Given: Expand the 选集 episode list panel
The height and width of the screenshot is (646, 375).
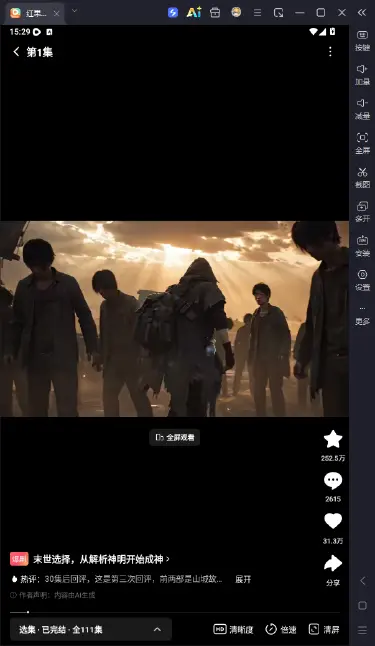Looking at the screenshot, I should (91, 629).
